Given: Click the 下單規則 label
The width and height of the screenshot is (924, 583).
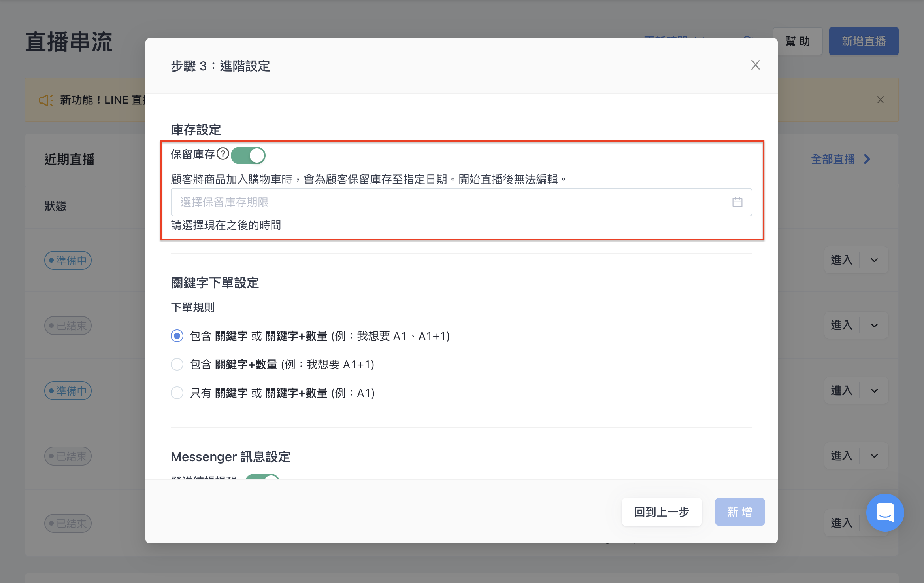Looking at the screenshot, I should pos(193,307).
